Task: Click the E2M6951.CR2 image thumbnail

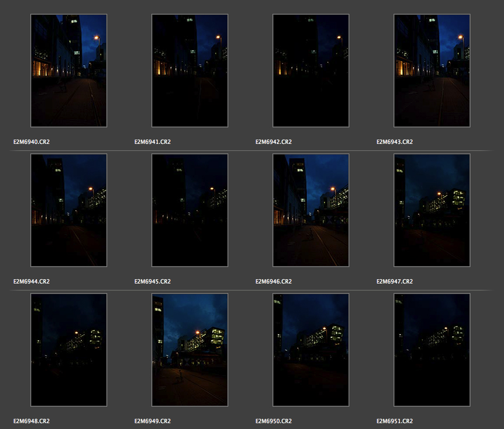Action: pyautogui.click(x=432, y=350)
